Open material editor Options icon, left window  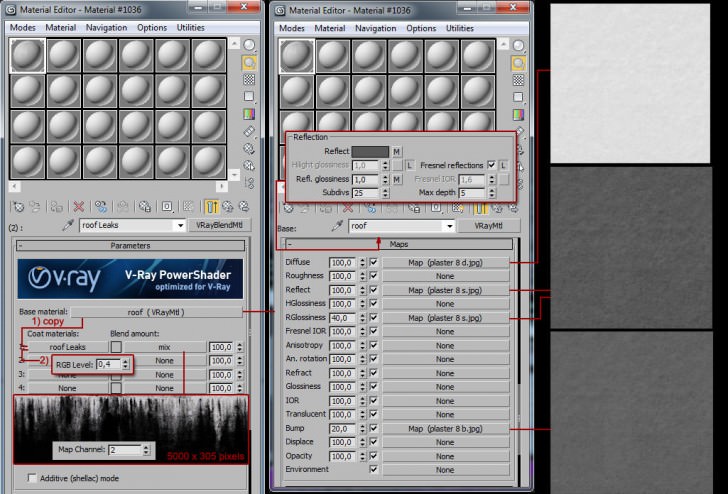pos(249,149)
